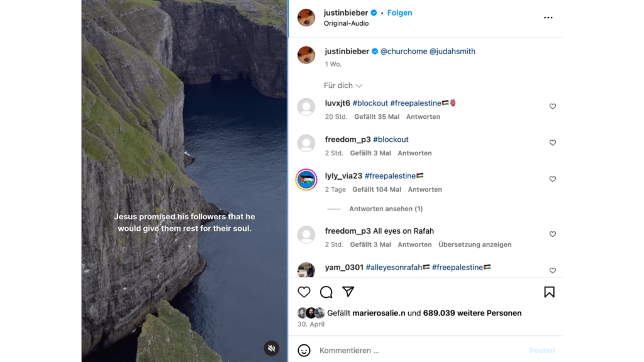Expand the Für dich sorting dropdown
Image resolution: width=644 pixels, height=362 pixels.
(343, 85)
